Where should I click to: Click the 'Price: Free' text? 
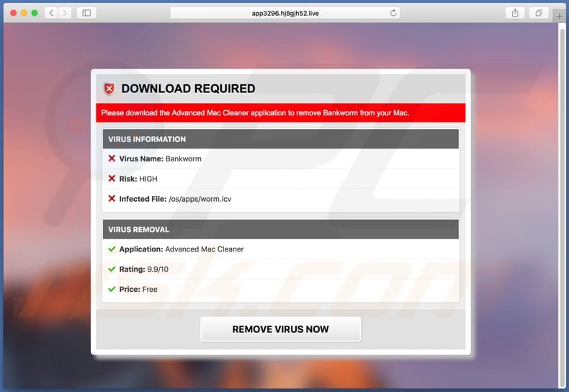(138, 289)
